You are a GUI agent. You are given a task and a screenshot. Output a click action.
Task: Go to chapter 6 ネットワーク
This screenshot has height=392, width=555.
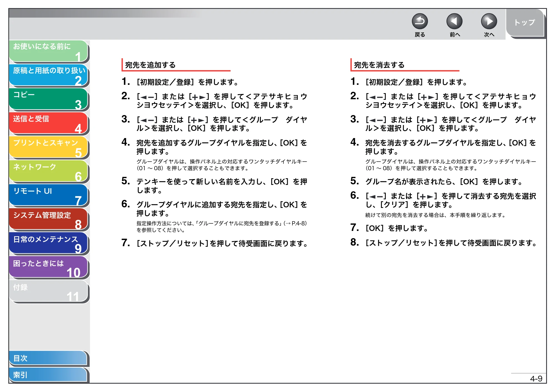point(49,171)
